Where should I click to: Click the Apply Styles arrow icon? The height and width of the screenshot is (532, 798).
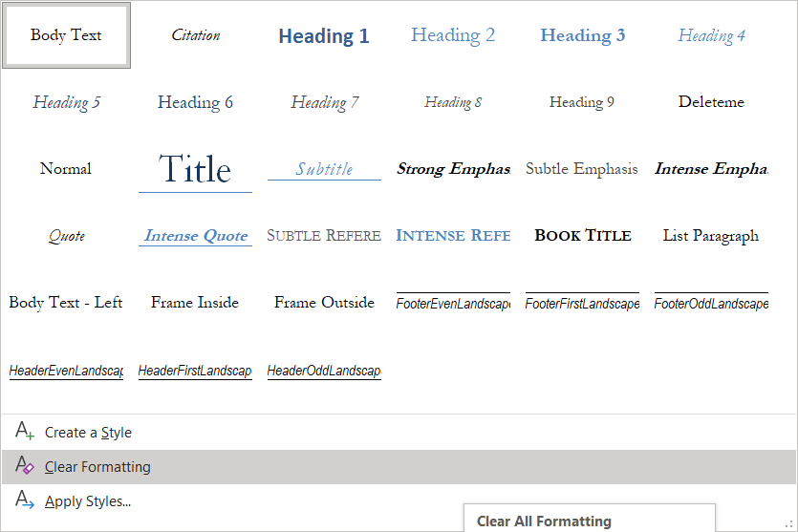(x=25, y=500)
